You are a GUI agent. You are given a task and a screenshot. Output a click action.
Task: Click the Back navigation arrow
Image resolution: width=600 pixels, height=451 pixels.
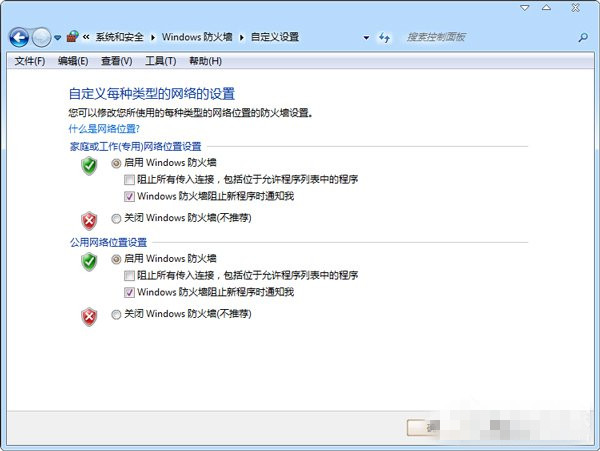18,37
